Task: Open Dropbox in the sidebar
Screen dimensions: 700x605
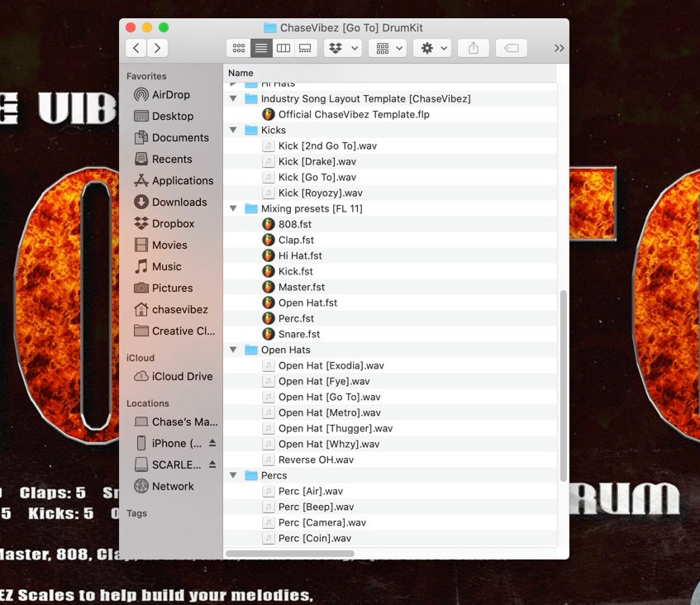Action: pos(174,223)
